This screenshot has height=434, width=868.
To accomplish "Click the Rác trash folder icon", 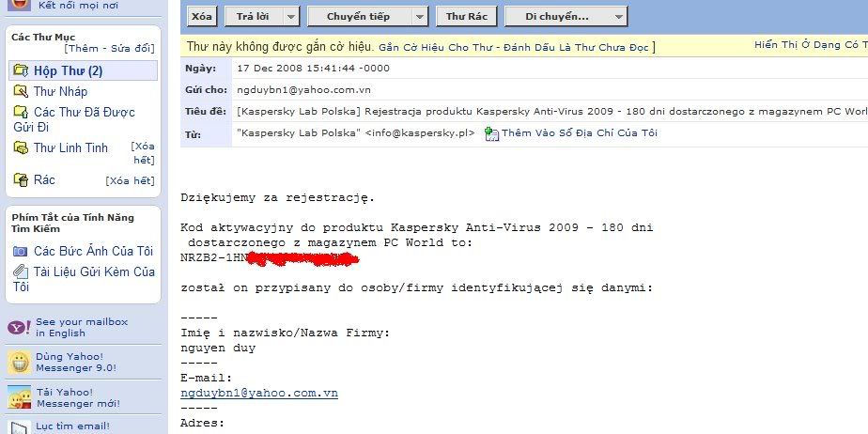I will (x=21, y=179).
